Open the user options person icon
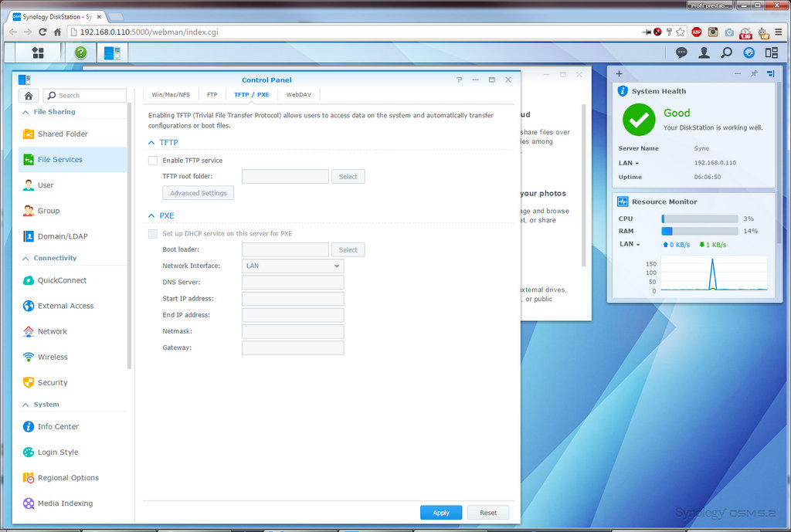This screenshot has width=791, height=532. coord(704,53)
